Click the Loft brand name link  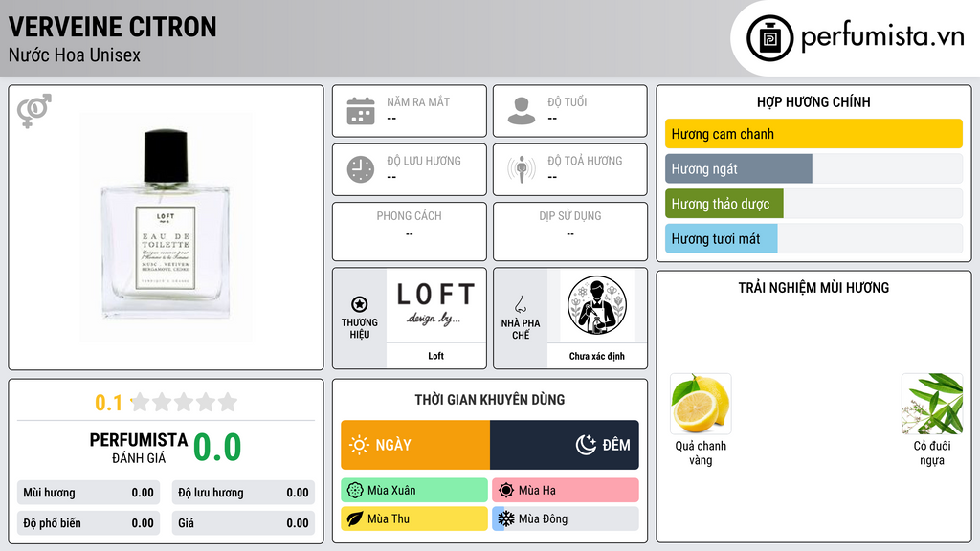point(435,356)
